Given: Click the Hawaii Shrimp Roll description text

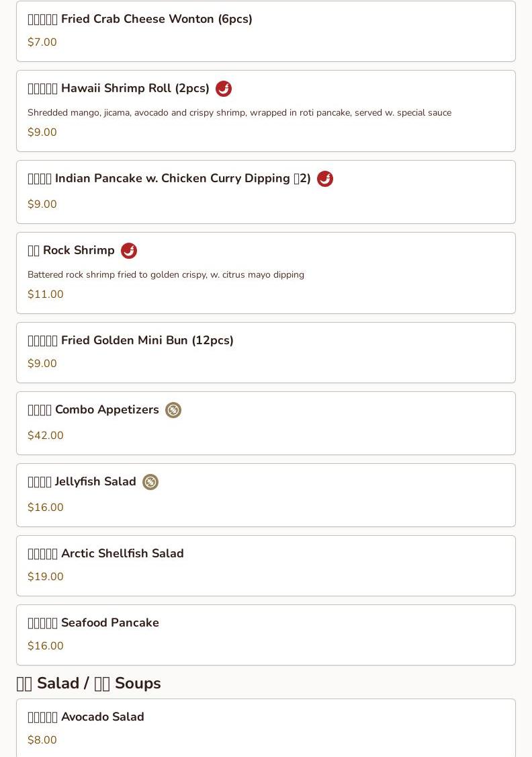Looking at the screenshot, I should pos(239,113).
